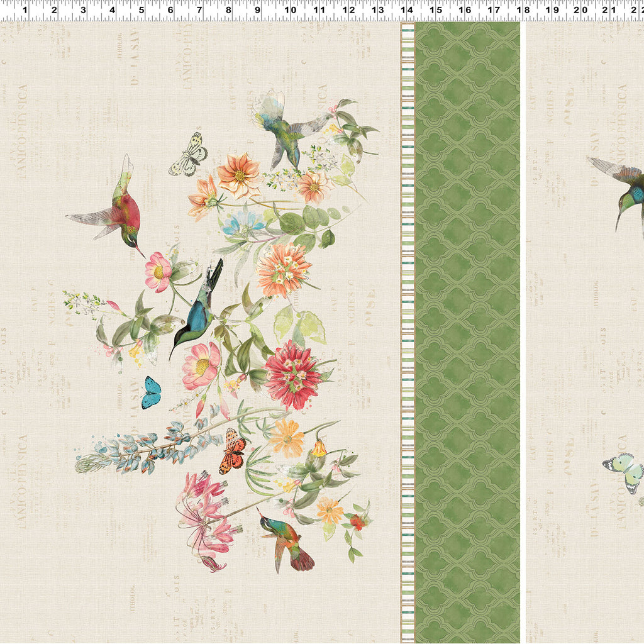Click the number 10 on the ruler
This screenshot has height=644, width=644.
(290, 9)
